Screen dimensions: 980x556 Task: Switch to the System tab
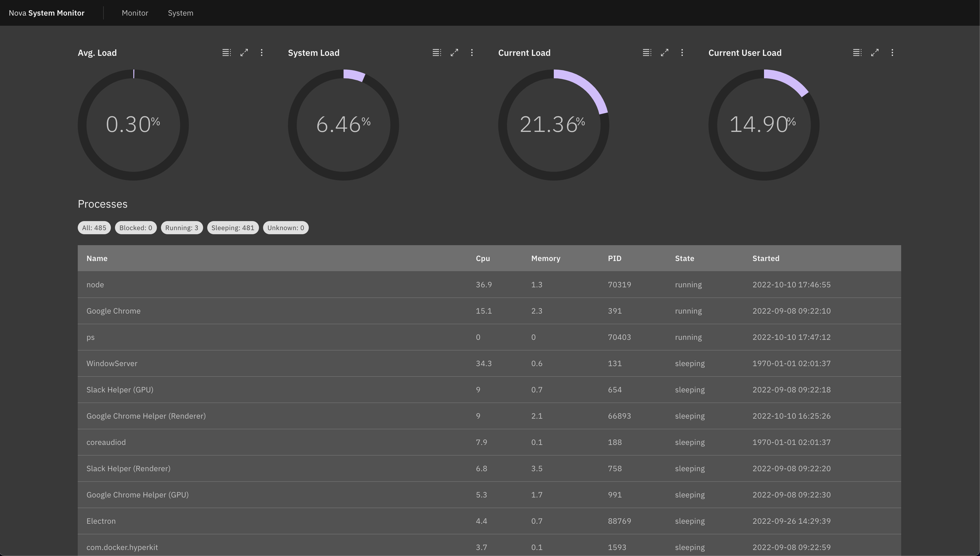180,13
